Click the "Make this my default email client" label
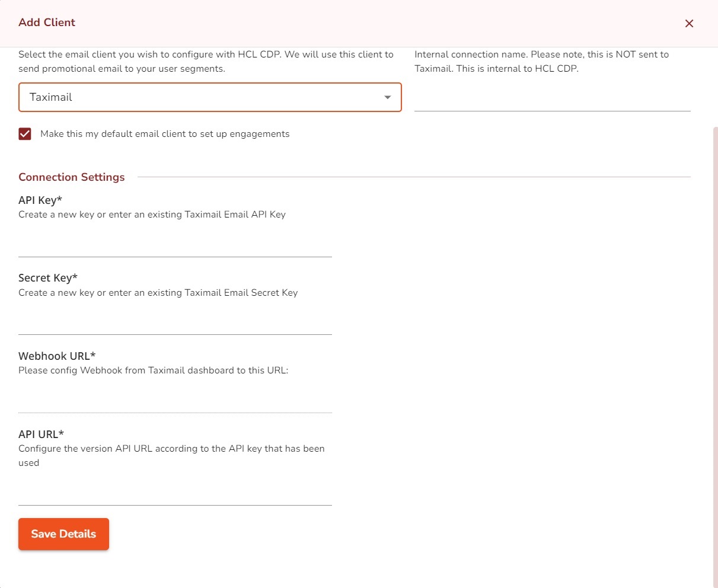This screenshot has height=588, width=718. [165, 134]
